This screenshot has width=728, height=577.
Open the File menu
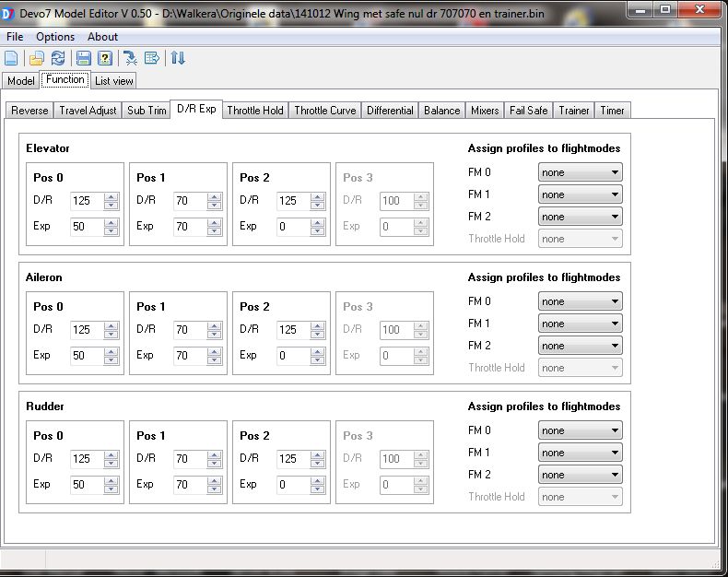point(15,37)
